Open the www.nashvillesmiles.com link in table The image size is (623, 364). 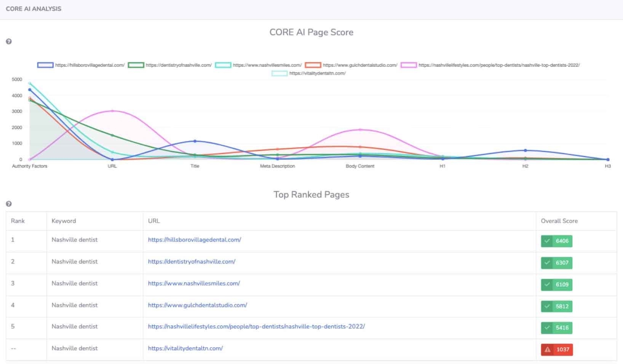point(194,283)
